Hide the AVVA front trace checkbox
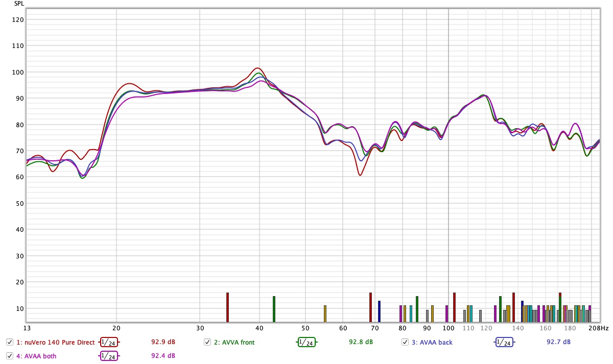613x364 pixels. (207, 342)
